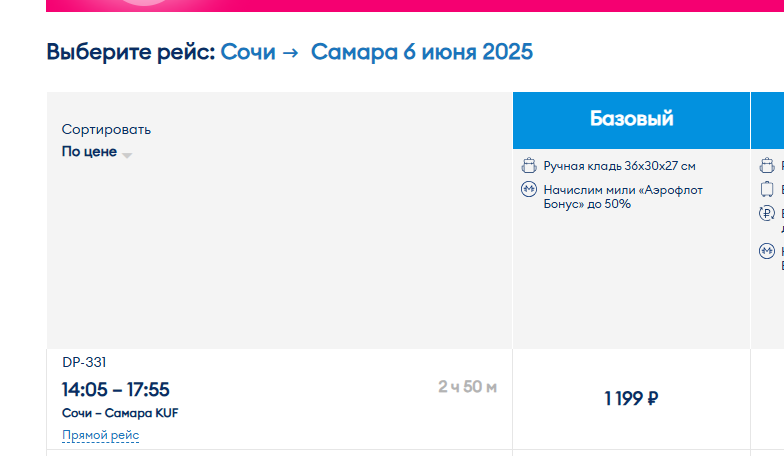Click Самара 6 июня 2025 in the heading
Viewport: 784px width, 456px height.
(422, 52)
